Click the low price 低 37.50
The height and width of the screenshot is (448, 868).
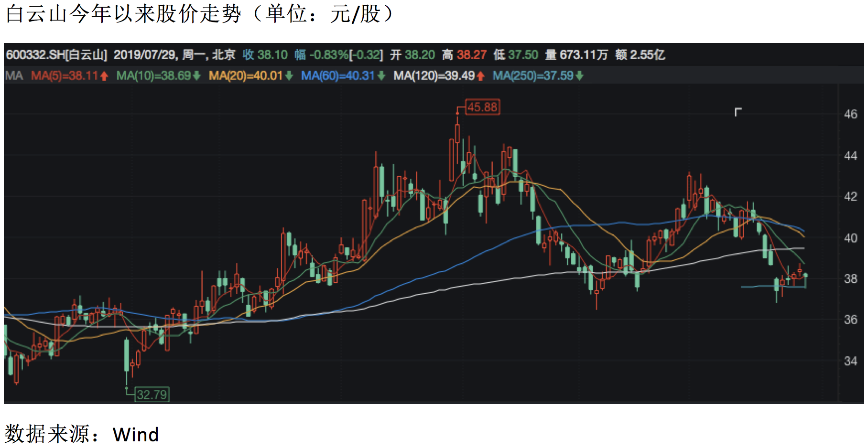[x=516, y=55]
